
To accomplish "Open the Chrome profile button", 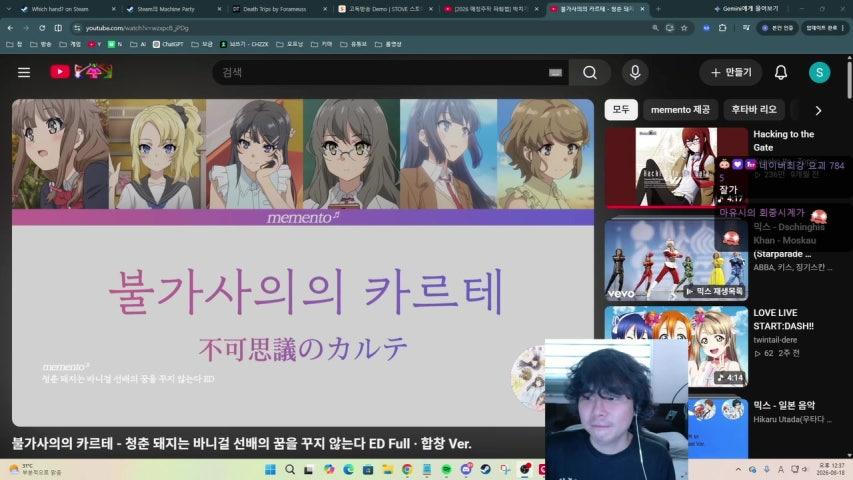I will 777,28.
